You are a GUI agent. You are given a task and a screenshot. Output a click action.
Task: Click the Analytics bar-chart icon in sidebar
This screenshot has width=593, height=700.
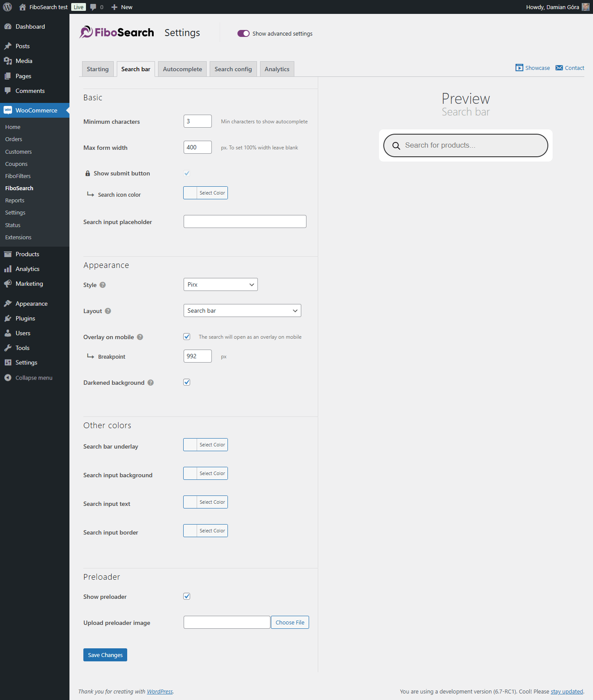pos(8,269)
